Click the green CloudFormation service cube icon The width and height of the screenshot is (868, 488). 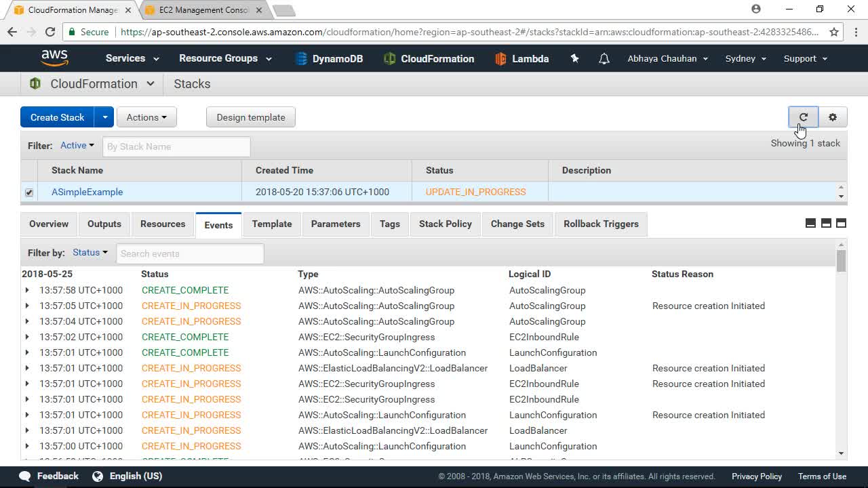(35, 84)
